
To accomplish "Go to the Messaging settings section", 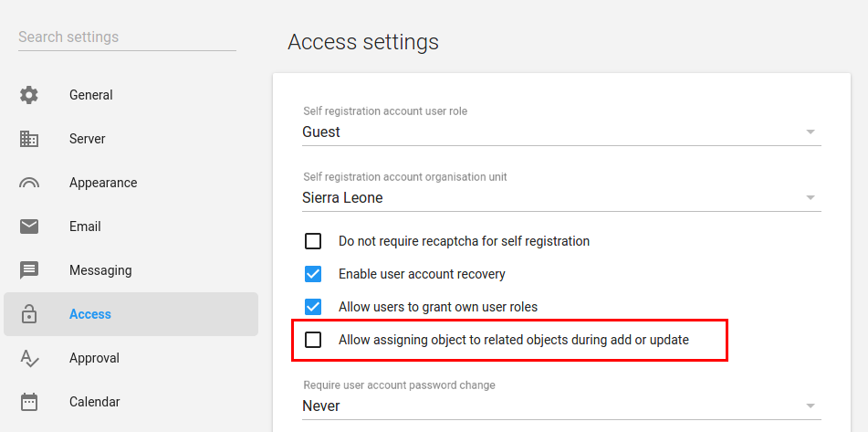I will click(100, 270).
